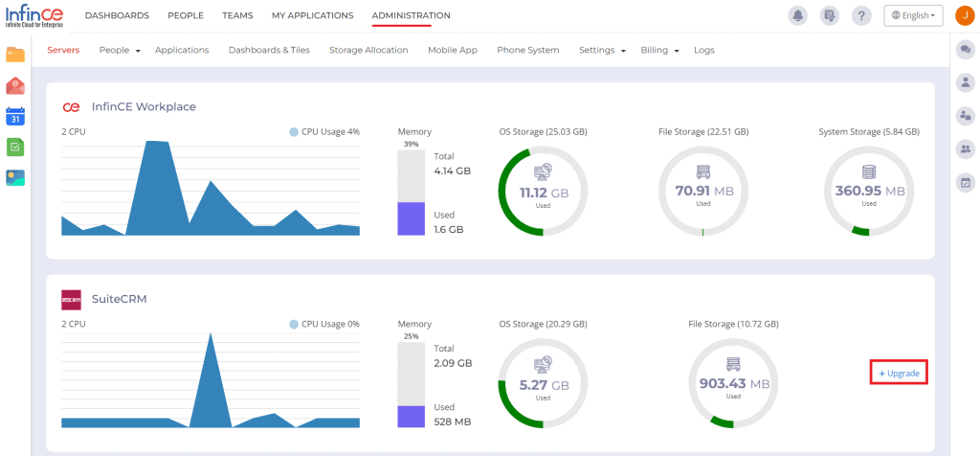Open the team group icon on right
The image size is (980, 456).
click(x=967, y=148)
